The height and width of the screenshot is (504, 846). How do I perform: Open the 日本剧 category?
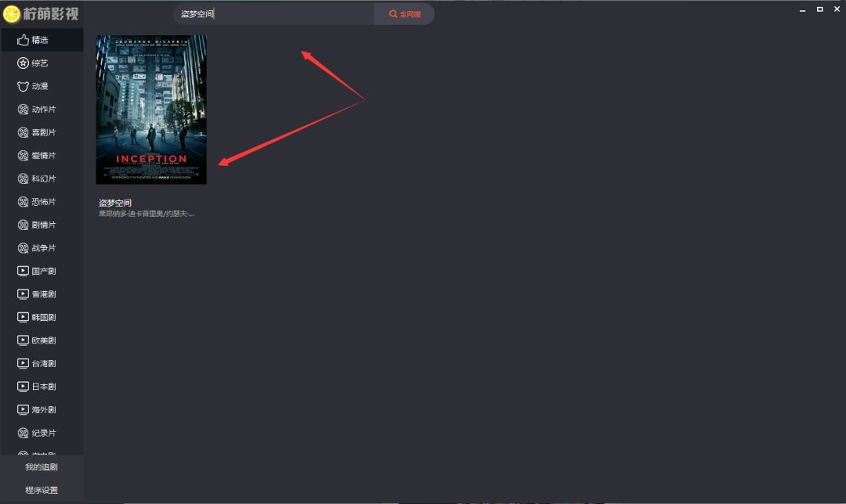(x=43, y=387)
